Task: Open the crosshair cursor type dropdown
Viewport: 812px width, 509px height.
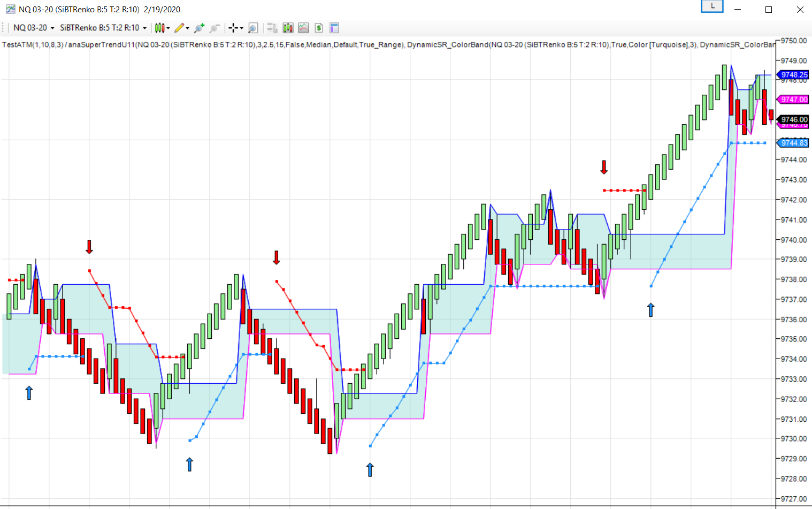Action: click(235, 28)
